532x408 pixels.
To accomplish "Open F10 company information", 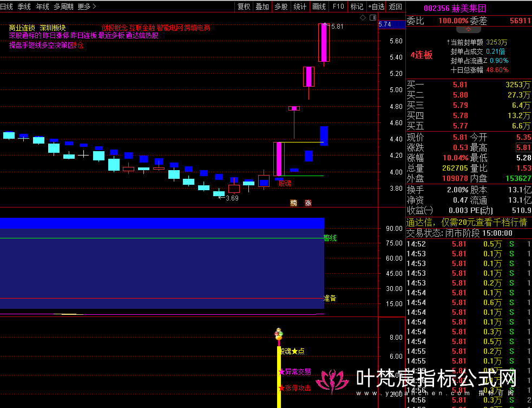I will click(x=338, y=7).
